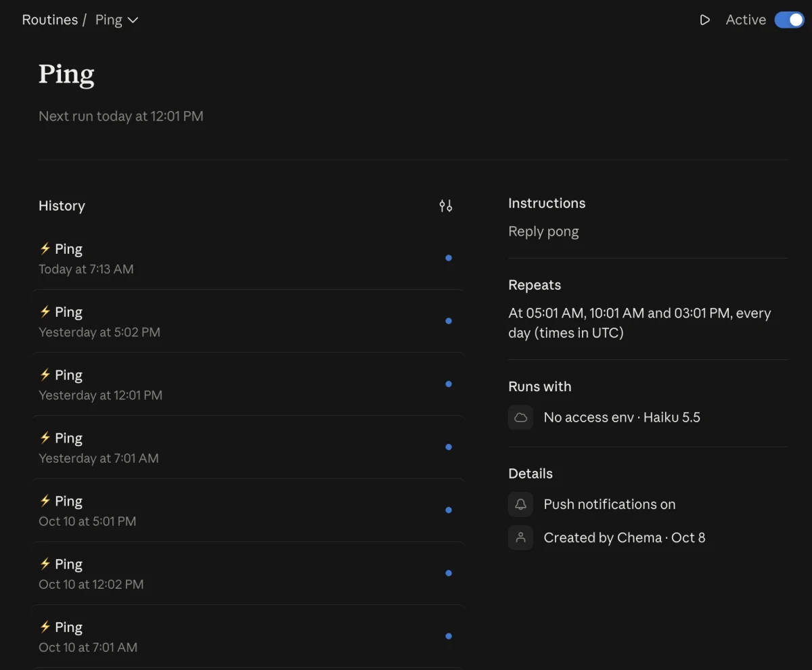Click unread dot on Oct 10 5:01 PM run
The height and width of the screenshot is (670, 812).
tap(449, 510)
